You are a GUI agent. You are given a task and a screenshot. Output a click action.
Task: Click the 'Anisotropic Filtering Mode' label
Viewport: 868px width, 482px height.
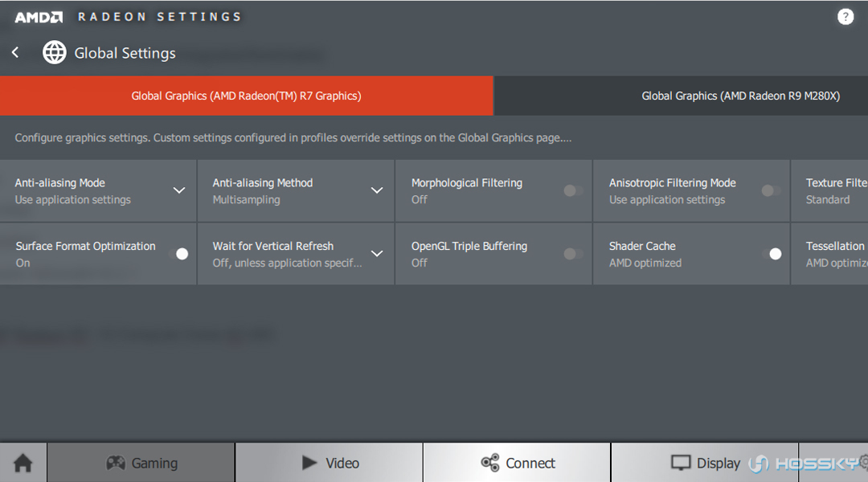pyautogui.click(x=673, y=183)
